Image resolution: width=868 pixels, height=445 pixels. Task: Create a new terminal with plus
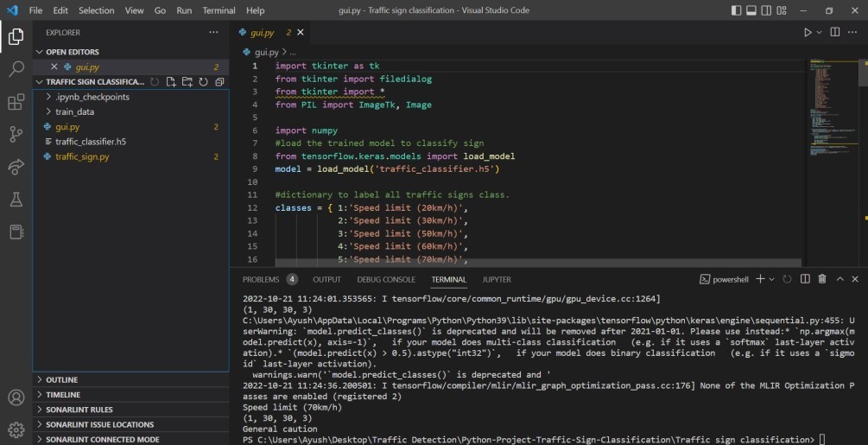pos(760,279)
